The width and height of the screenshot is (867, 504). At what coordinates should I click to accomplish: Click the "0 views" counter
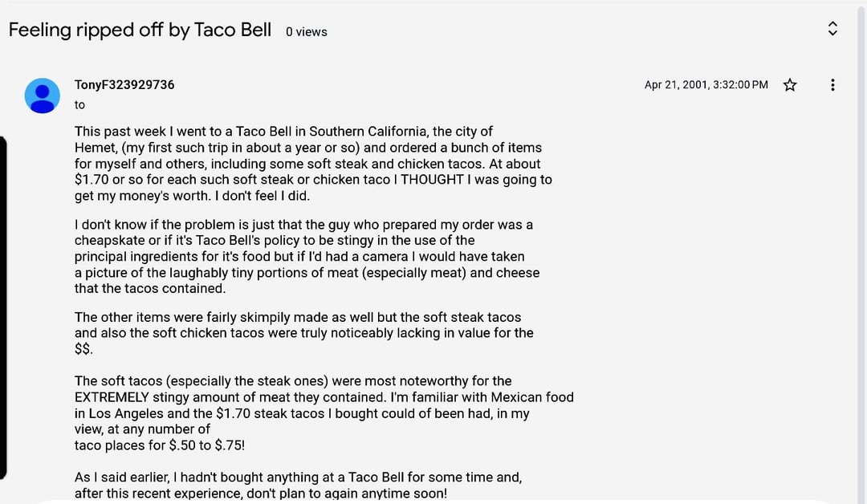tap(307, 32)
